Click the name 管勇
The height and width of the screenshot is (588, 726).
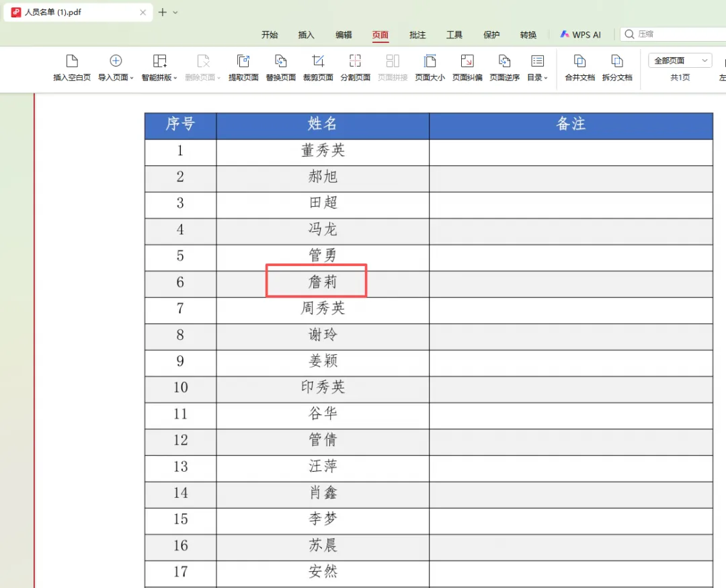pos(323,255)
